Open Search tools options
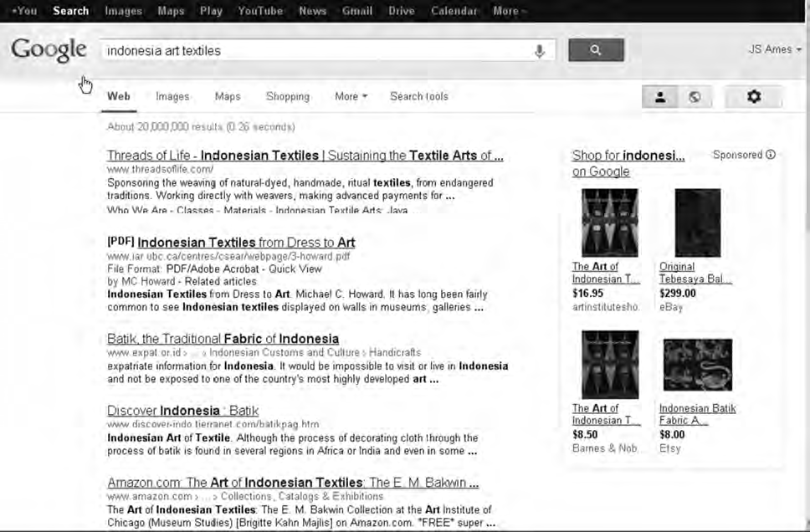Image resolution: width=810 pixels, height=532 pixels. tap(418, 96)
